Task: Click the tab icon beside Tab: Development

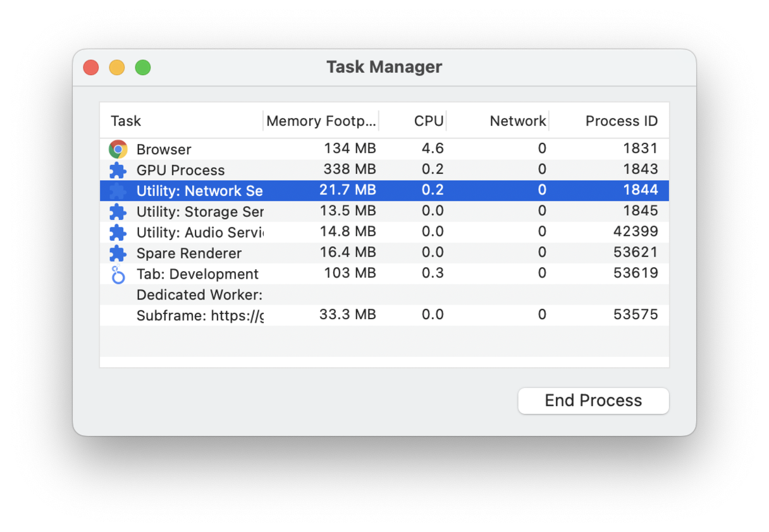Action: click(118, 274)
